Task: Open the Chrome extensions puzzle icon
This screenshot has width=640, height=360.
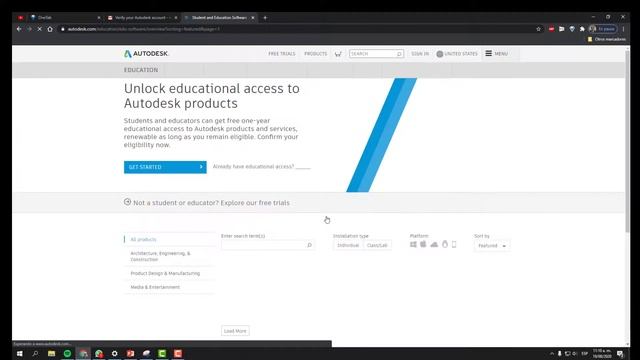Action: 582,29
